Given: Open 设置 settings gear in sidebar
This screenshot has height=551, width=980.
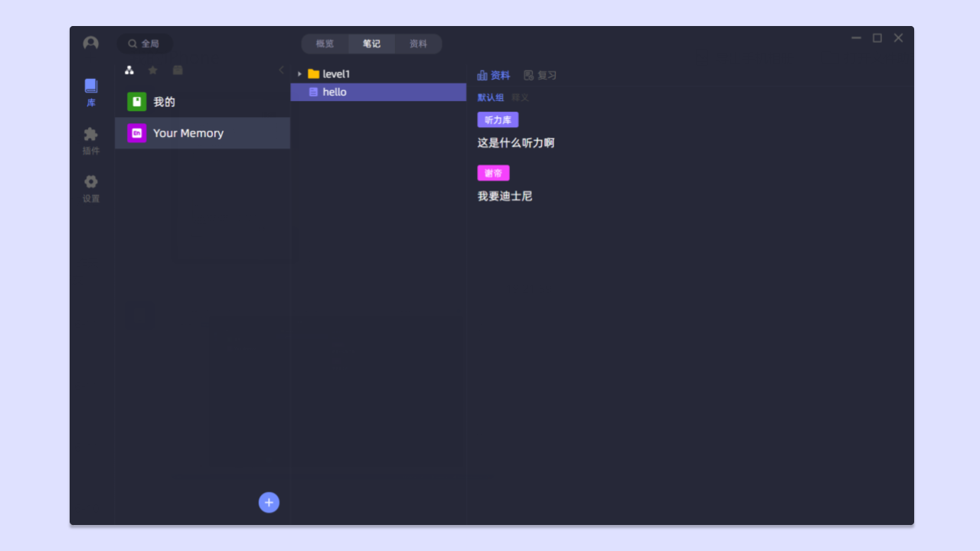Looking at the screenshot, I should pyautogui.click(x=91, y=187).
